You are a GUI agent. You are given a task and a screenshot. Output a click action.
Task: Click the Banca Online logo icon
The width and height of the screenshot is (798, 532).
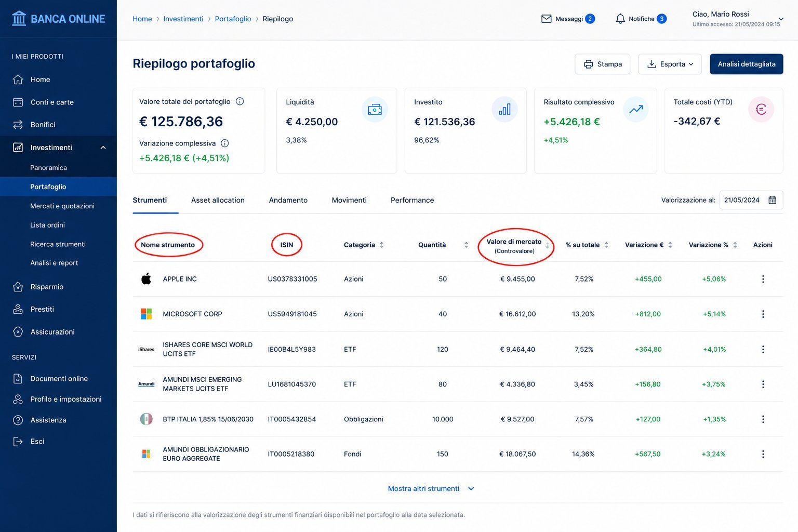coord(19,19)
